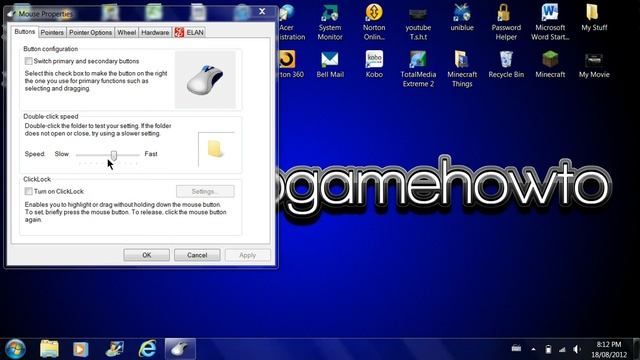Turn on ClickLock checkbox
The height and width of the screenshot is (360, 640).
(x=29, y=191)
